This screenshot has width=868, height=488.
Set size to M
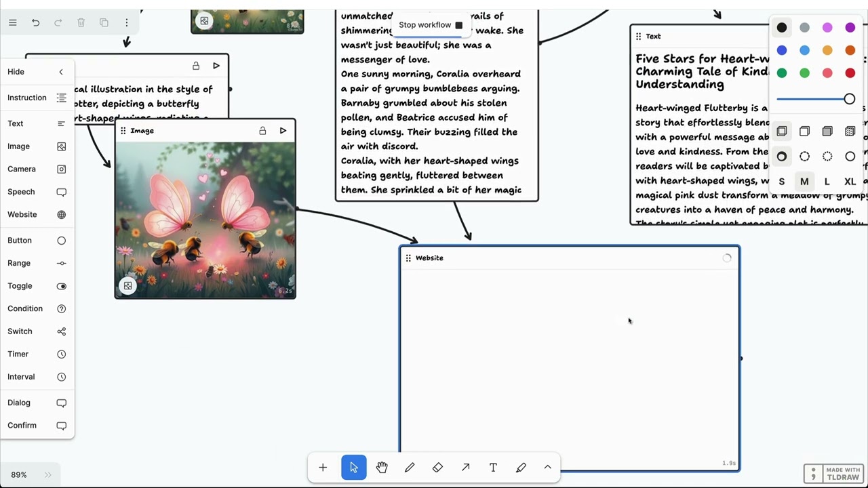click(804, 182)
